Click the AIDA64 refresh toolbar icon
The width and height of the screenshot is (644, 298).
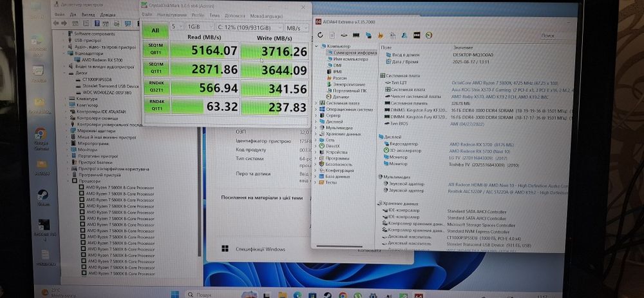point(320,35)
